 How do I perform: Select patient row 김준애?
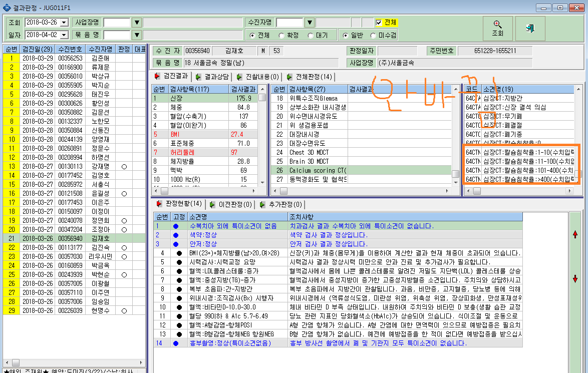point(74,58)
